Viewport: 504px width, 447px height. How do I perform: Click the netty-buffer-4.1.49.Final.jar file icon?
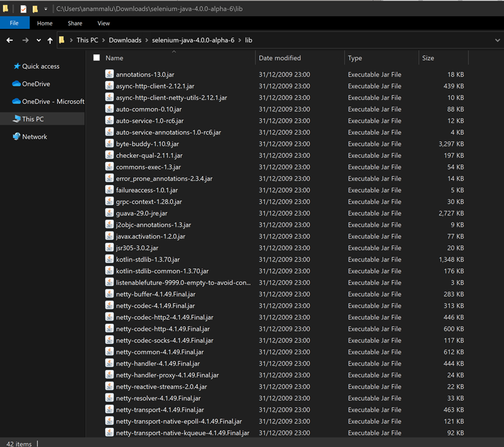point(110,294)
